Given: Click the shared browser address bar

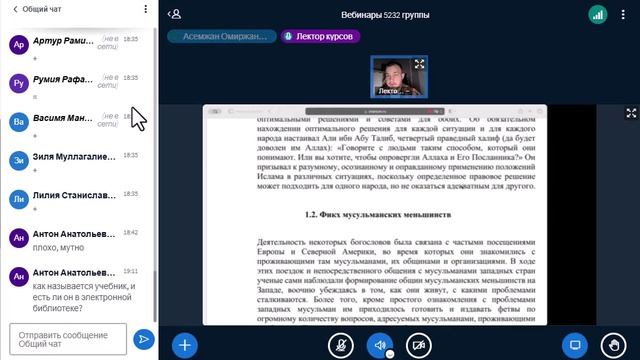Looking at the screenshot, I should pyautogui.click(x=375, y=111).
